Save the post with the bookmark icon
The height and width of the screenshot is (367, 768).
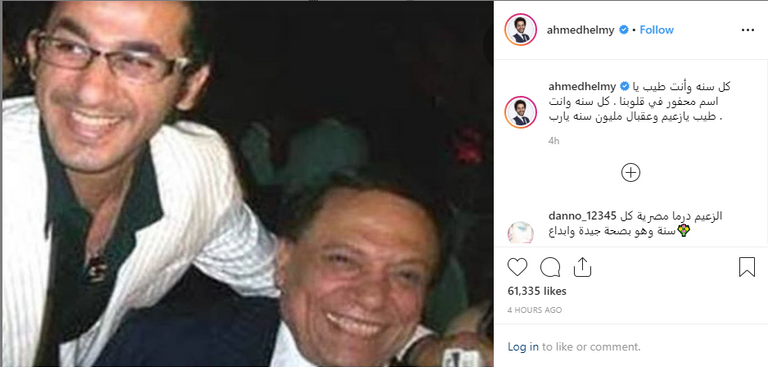tap(746, 268)
